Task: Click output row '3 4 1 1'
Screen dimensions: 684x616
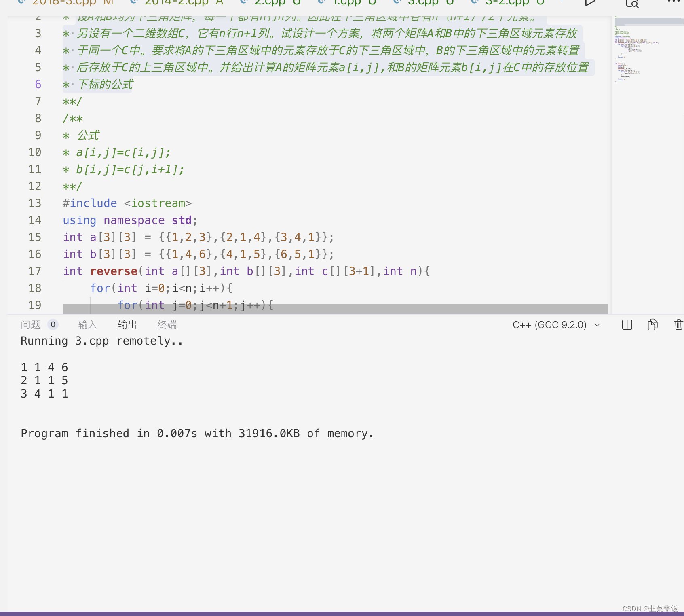Action: [x=44, y=394]
